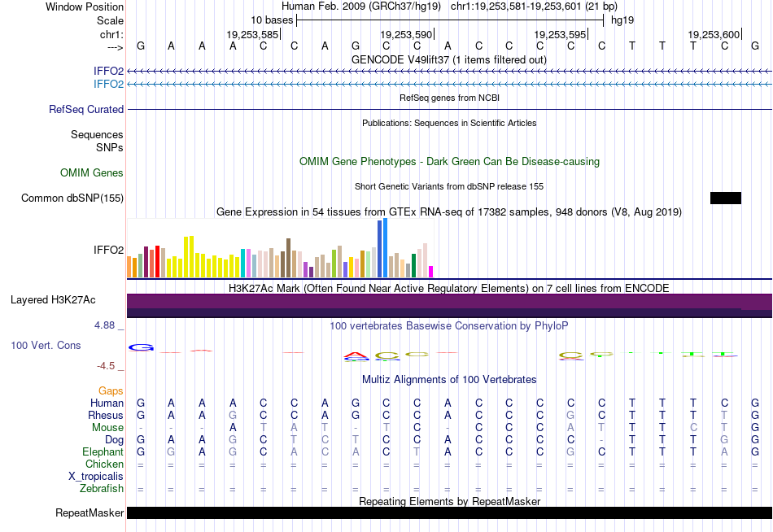
Task: Open the 100 Vert. Cons label
Action: click(46, 345)
